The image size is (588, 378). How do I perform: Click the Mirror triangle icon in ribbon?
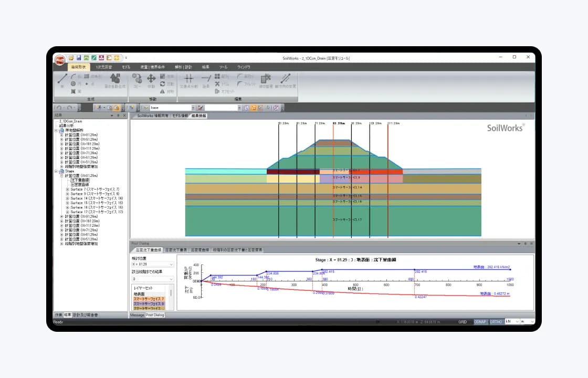(162, 91)
